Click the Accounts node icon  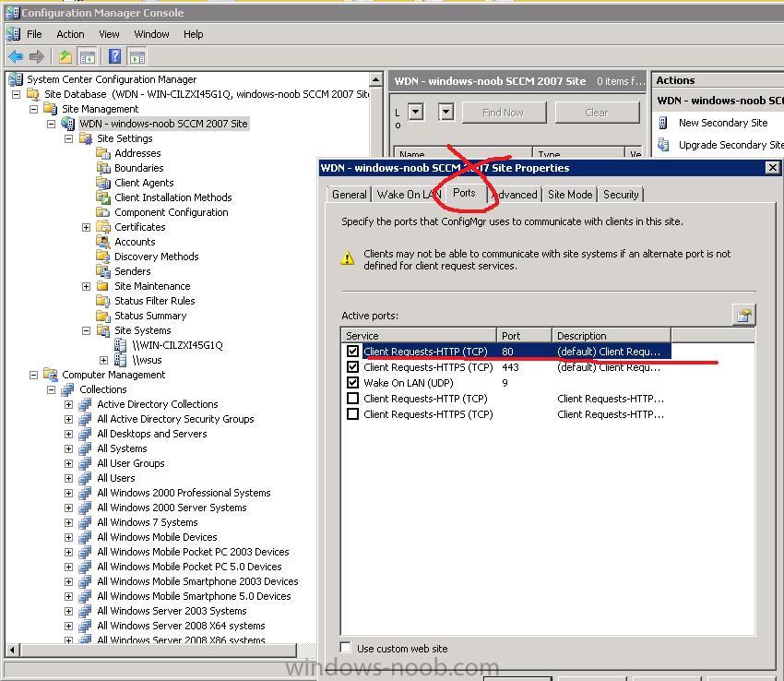[103, 242]
